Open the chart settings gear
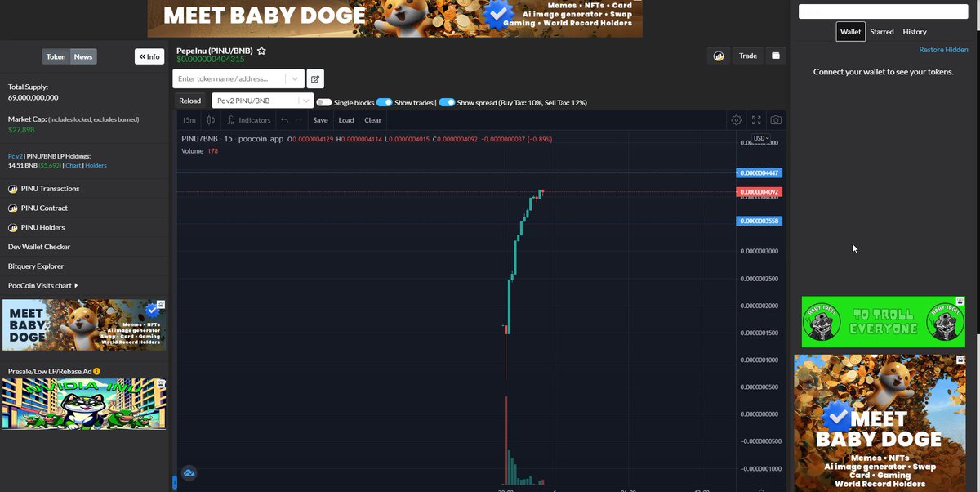 click(735, 119)
